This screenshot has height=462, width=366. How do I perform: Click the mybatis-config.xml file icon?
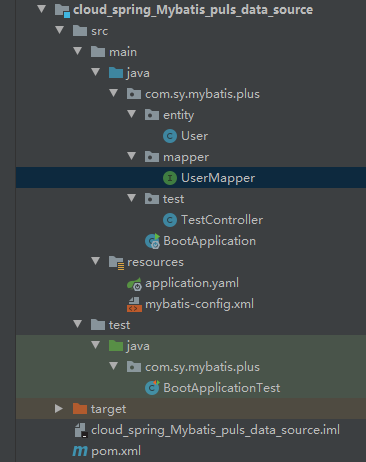(x=134, y=305)
